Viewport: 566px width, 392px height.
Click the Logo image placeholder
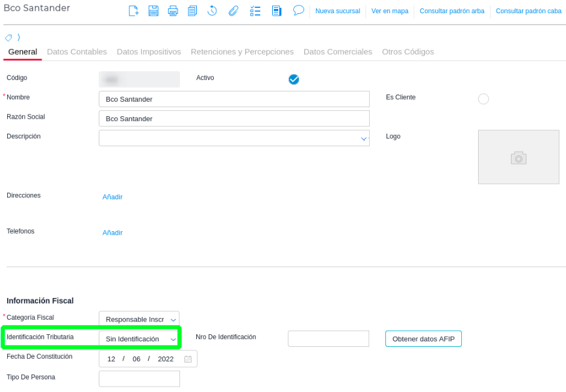point(518,157)
